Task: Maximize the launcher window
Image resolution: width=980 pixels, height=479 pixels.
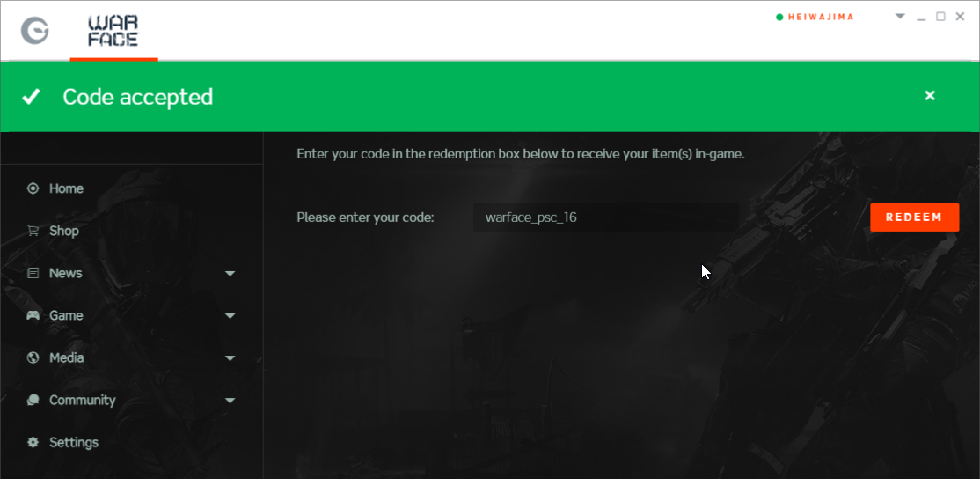Action: click(x=940, y=16)
